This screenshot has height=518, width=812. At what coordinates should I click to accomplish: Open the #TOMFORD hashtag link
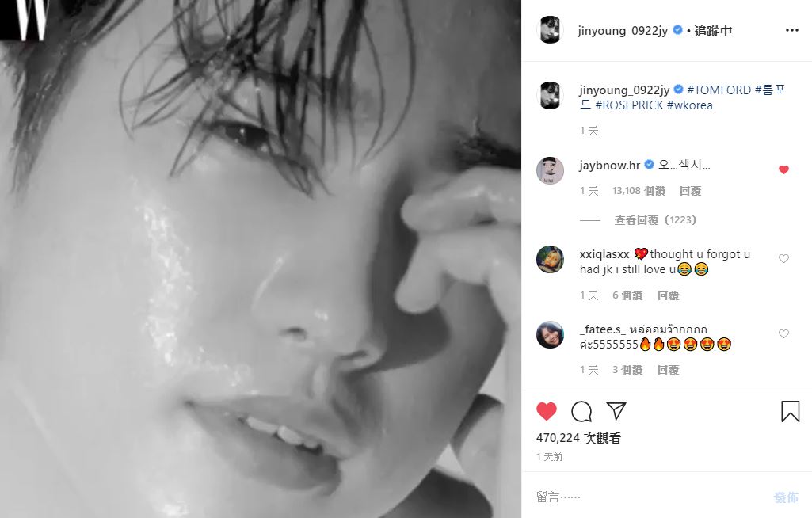click(719, 90)
